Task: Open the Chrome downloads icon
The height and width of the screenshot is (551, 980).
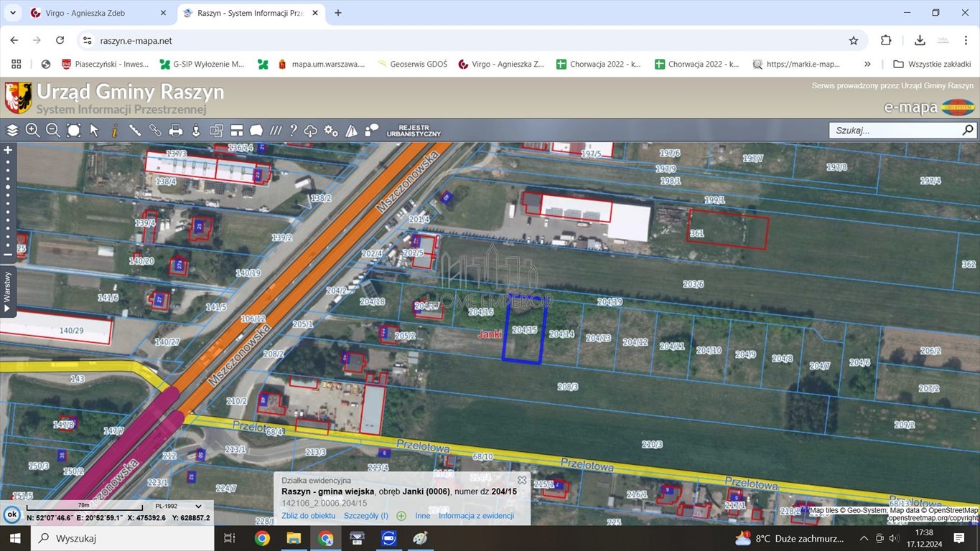Action: (x=920, y=41)
